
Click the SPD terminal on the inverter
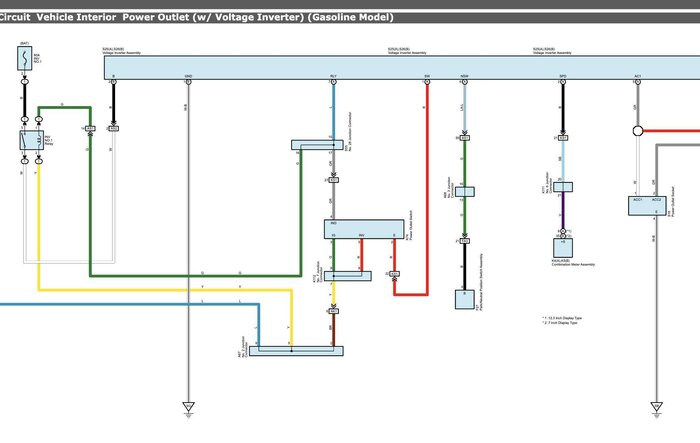[x=563, y=79]
